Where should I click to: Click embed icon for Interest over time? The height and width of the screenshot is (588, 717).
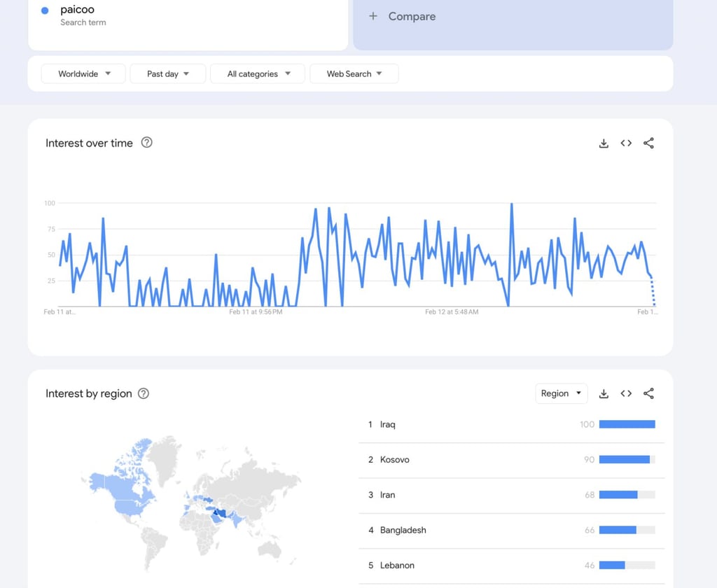(x=626, y=143)
